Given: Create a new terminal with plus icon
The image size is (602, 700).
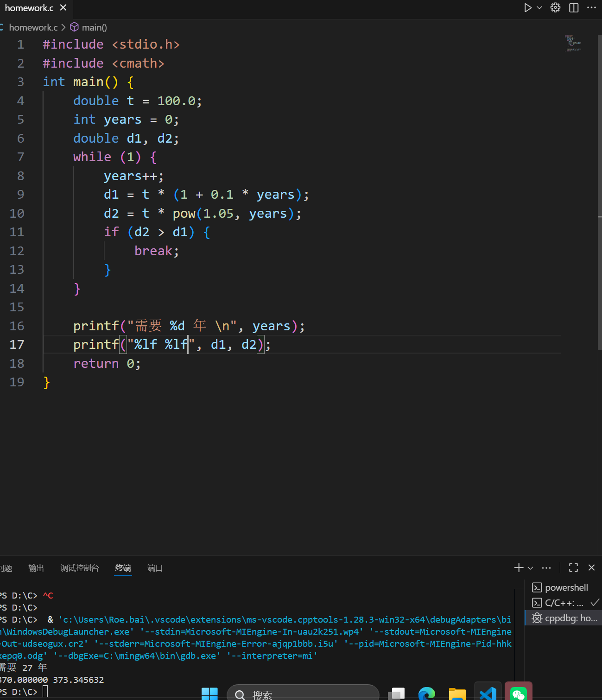Looking at the screenshot, I should [519, 568].
